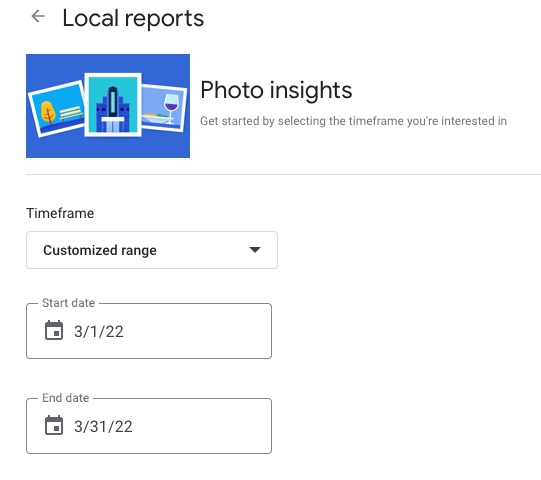Go back using the left arrow
Screen dimensions: 541x480
[x=38, y=16]
